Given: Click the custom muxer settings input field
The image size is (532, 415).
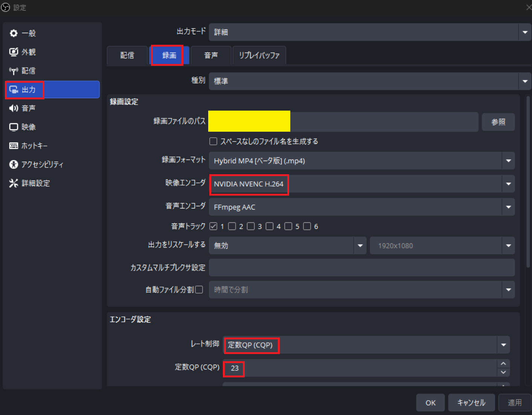Looking at the screenshot, I should click(361, 268).
